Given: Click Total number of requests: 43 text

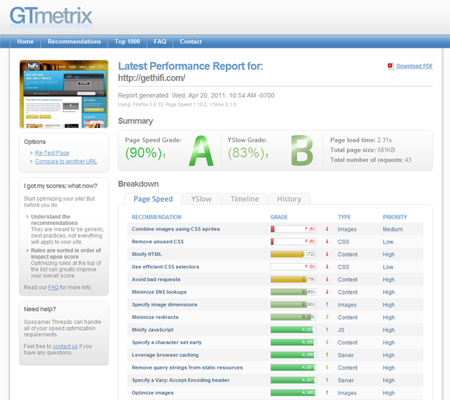Looking at the screenshot, I should point(371,160).
